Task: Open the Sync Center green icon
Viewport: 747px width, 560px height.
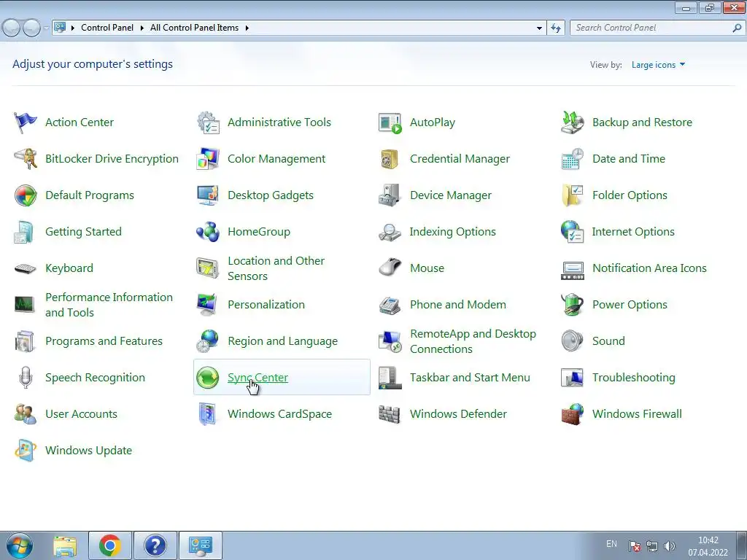Action: coord(208,378)
